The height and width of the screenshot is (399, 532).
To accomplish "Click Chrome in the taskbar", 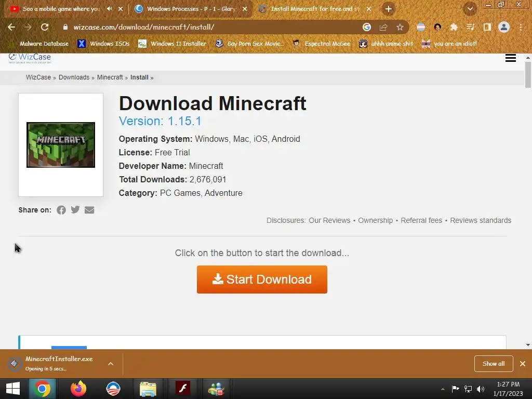I will point(42,389).
